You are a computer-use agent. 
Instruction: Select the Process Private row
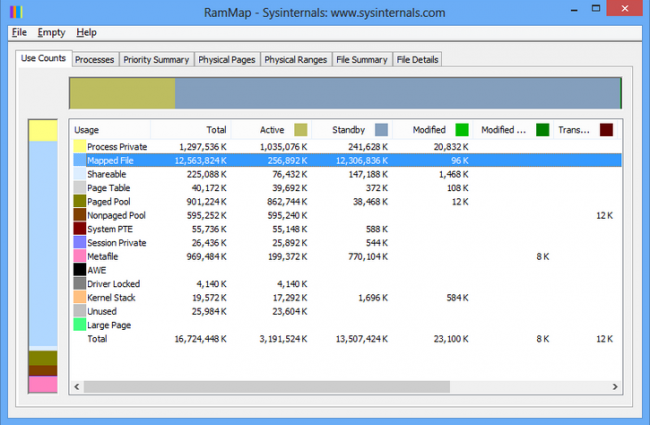(x=347, y=146)
